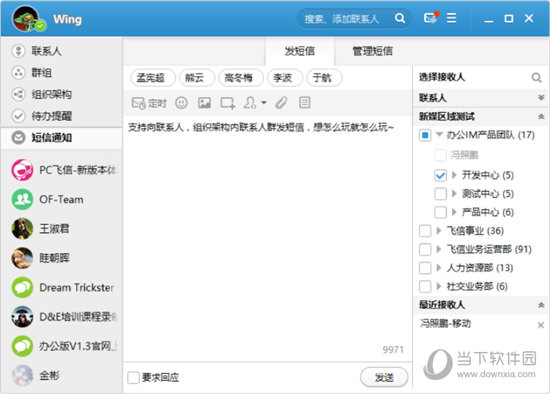Uncheck the 开发中心 (5) checkbox
The height and width of the screenshot is (394, 550).
pos(441,175)
